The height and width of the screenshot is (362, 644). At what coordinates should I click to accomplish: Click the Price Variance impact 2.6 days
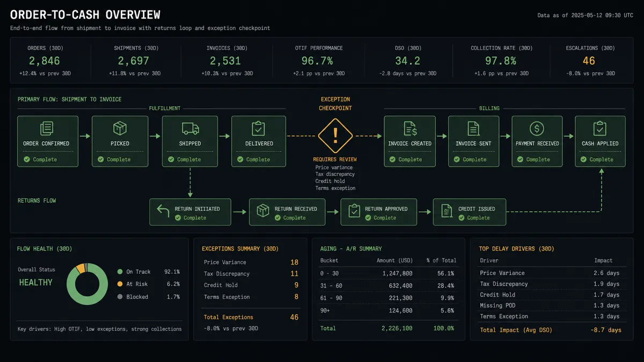click(x=605, y=273)
